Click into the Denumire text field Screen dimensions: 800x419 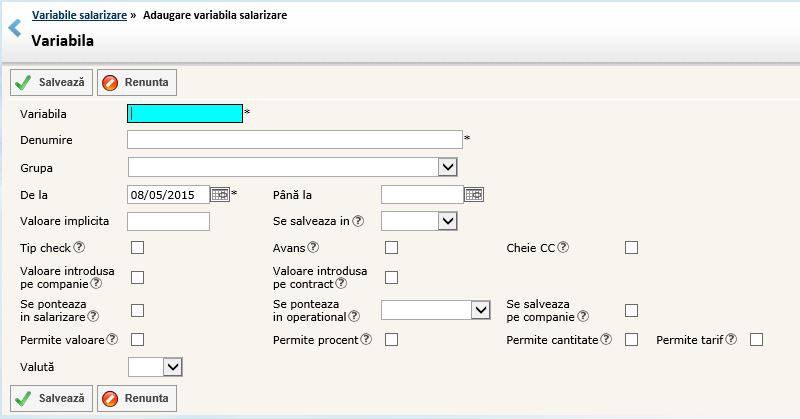pyautogui.click(x=295, y=139)
